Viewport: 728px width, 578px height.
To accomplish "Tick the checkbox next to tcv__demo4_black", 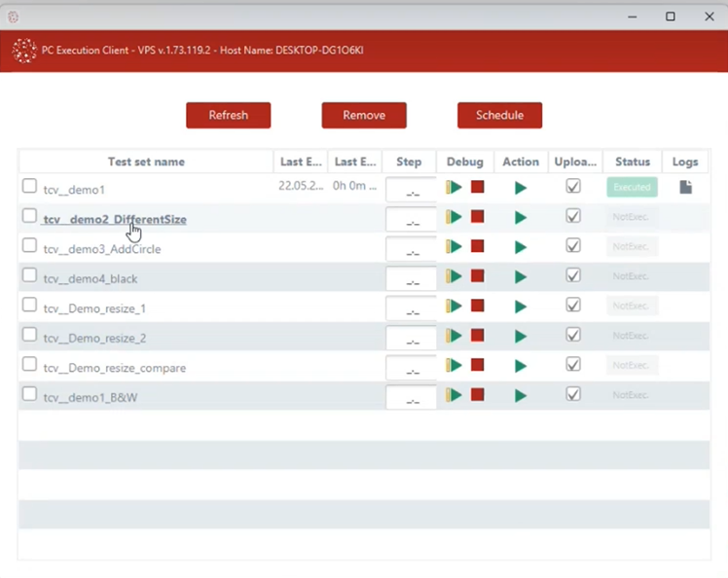I will pyautogui.click(x=30, y=275).
